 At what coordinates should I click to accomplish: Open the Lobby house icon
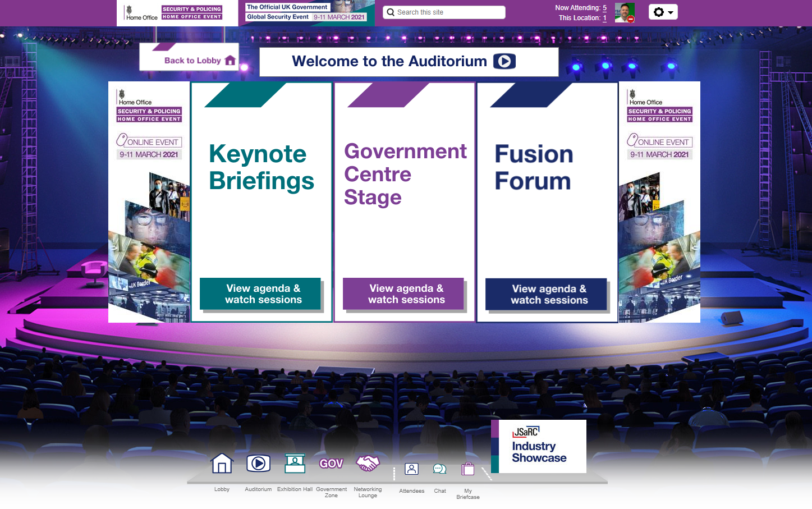coord(222,464)
